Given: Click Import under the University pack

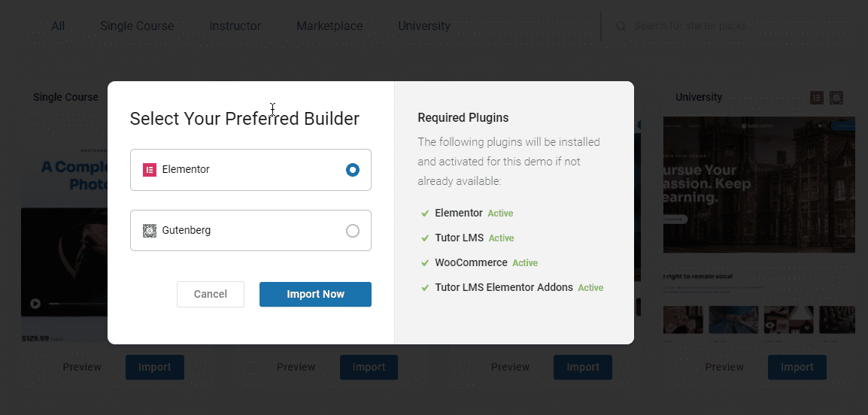Looking at the screenshot, I should click(x=797, y=368).
